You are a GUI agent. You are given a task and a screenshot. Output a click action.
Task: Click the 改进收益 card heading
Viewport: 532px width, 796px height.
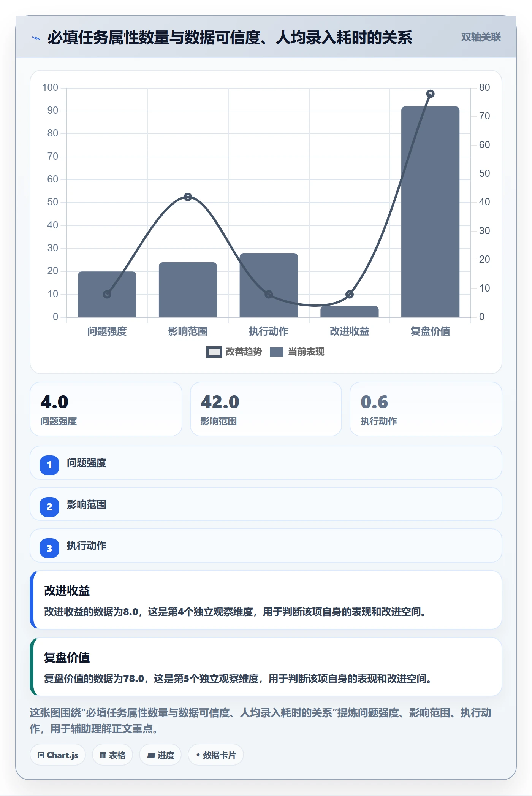tap(67, 591)
